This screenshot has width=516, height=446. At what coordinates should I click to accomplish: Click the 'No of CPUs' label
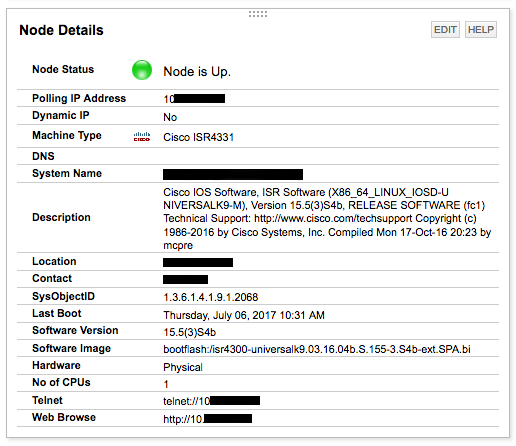point(61,382)
